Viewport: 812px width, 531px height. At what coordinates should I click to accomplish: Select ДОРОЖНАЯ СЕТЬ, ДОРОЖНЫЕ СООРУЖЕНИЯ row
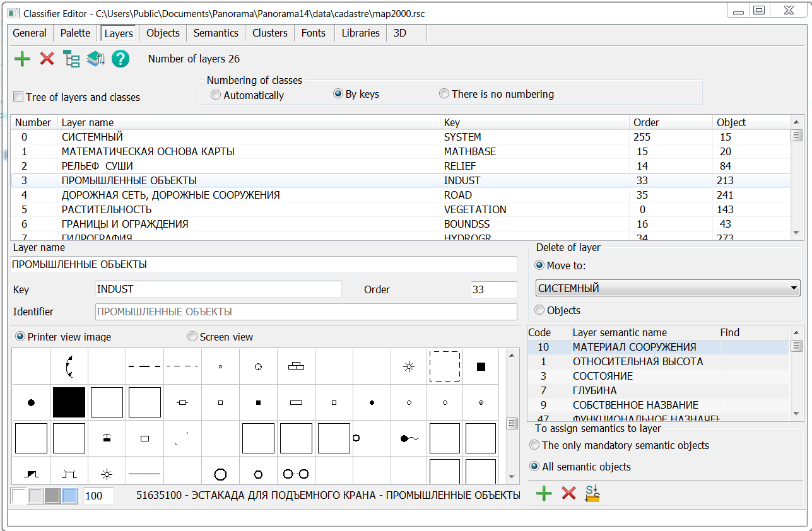[x=401, y=195]
